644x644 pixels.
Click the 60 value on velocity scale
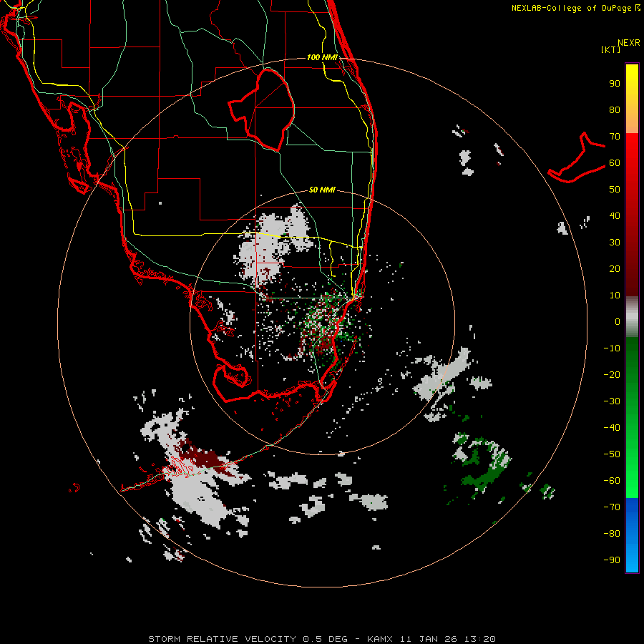(615, 163)
